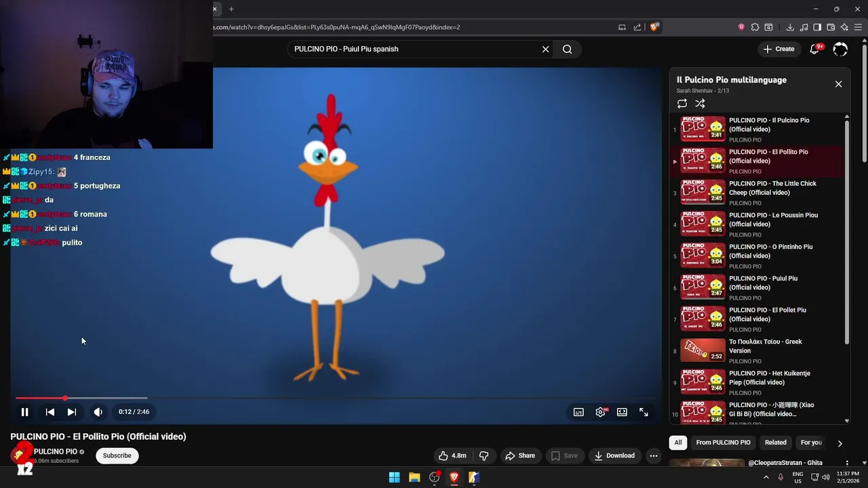Click the YouTube search magnifier button
Screen dimensions: 868x488
click(568, 49)
